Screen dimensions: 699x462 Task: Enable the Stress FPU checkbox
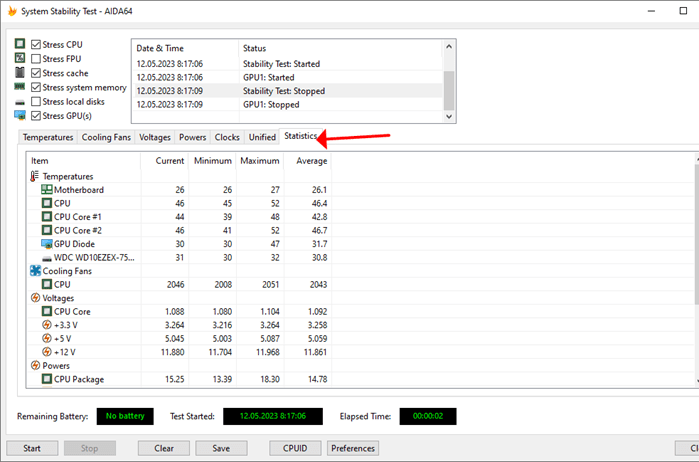[x=36, y=58]
